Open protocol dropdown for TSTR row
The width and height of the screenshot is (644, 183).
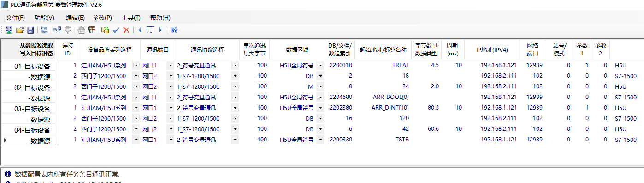[x=235, y=140]
